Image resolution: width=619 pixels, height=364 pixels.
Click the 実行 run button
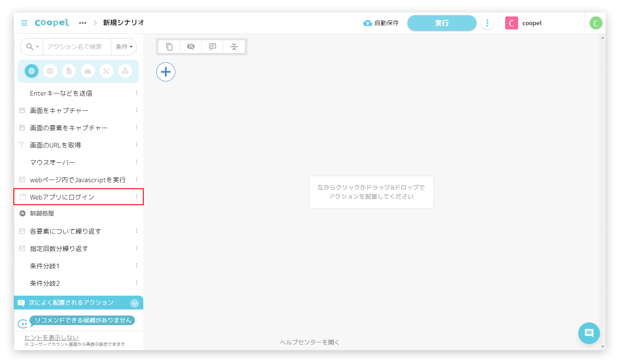(x=442, y=23)
